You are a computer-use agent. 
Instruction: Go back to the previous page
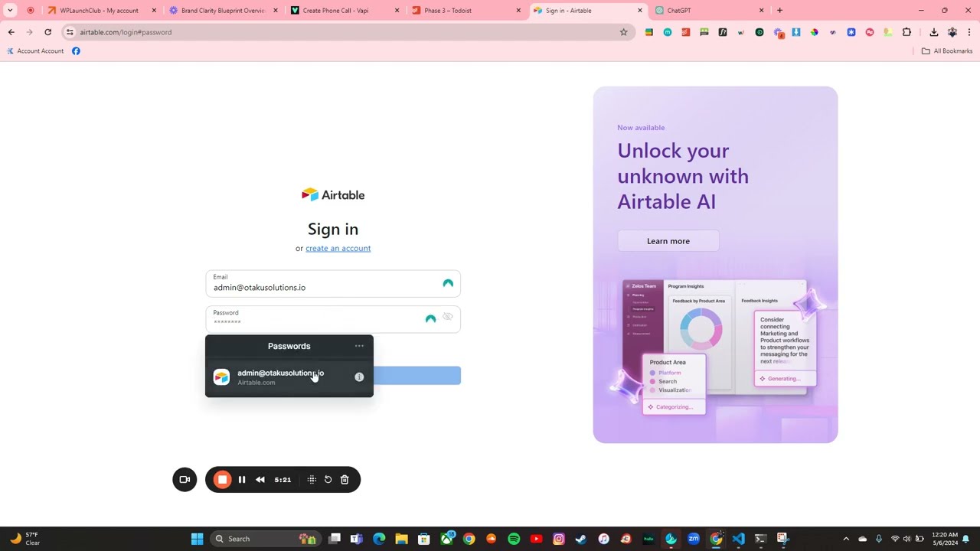pyautogui.click(x=11, y=32)
